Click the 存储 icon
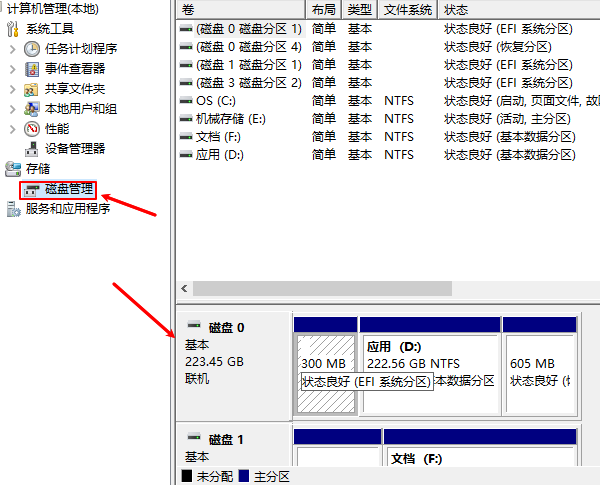This screenshot has width=600, height=485. pyautogui.click(x=13, y=169)
